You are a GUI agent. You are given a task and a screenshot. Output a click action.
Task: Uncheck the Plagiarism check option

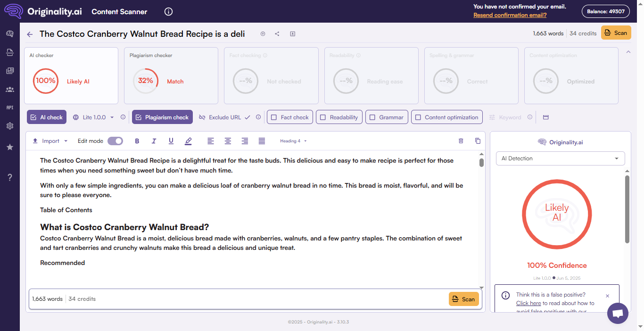(x=162, y=117)
